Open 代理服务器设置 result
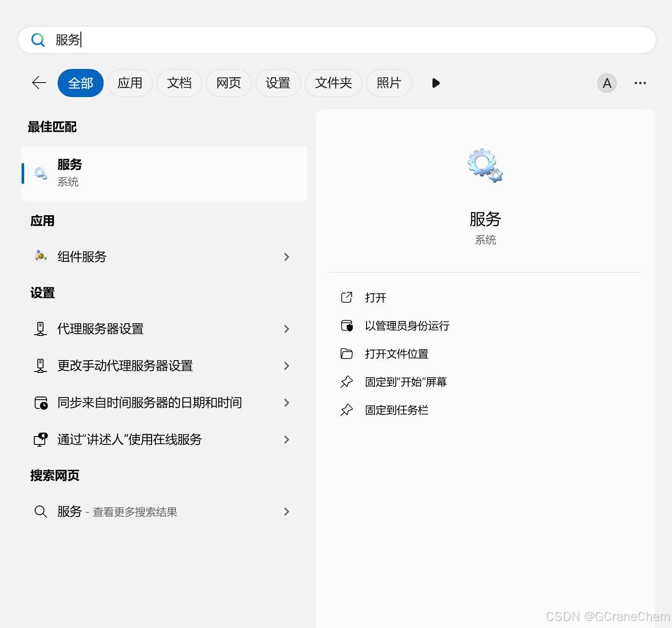 tap(164, 329)
